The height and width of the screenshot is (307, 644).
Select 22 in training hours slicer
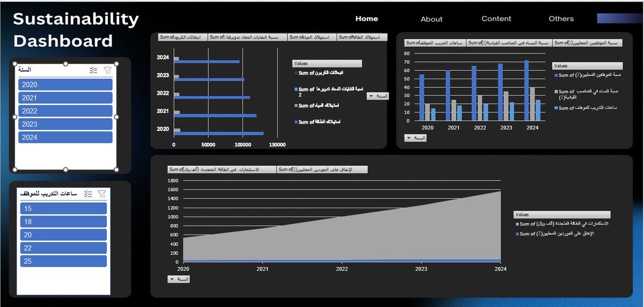point(63,248)
